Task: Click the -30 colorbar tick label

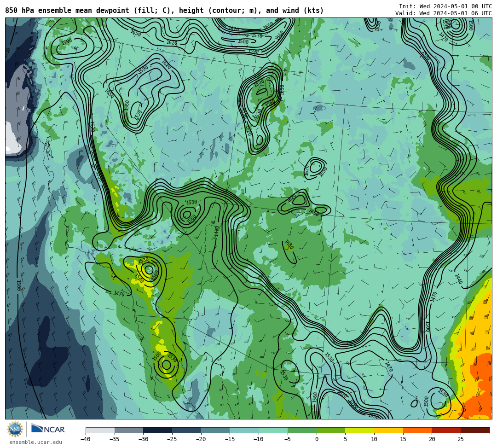Action: pos(143,439)
